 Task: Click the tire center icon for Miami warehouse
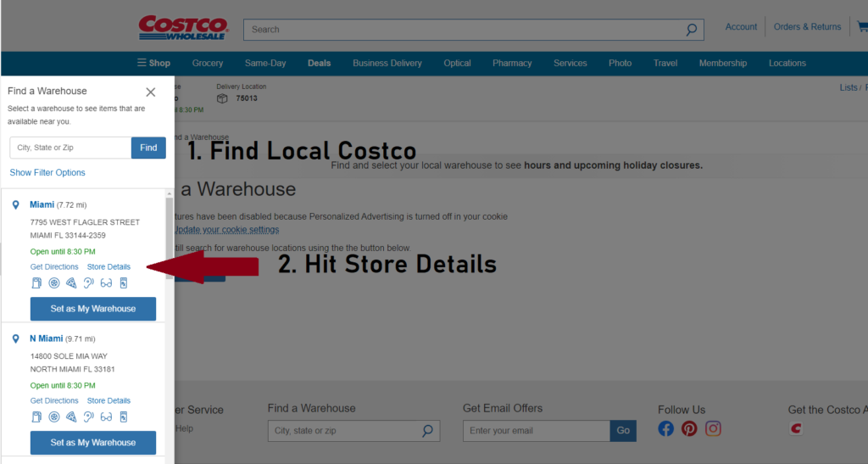click(x=53, y=283)
